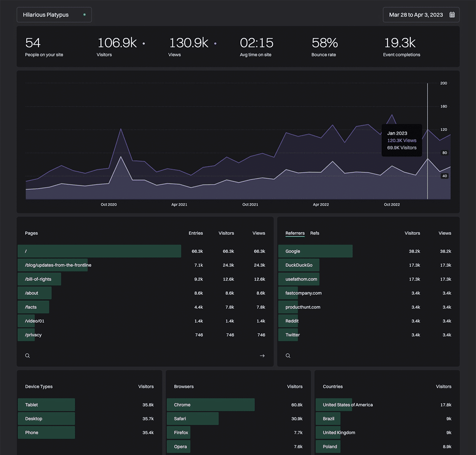Image resolution: width=476 pixels, height=455 pixels.
Task: Click the search icon in the Pages panel
Action: click(27, 356)
